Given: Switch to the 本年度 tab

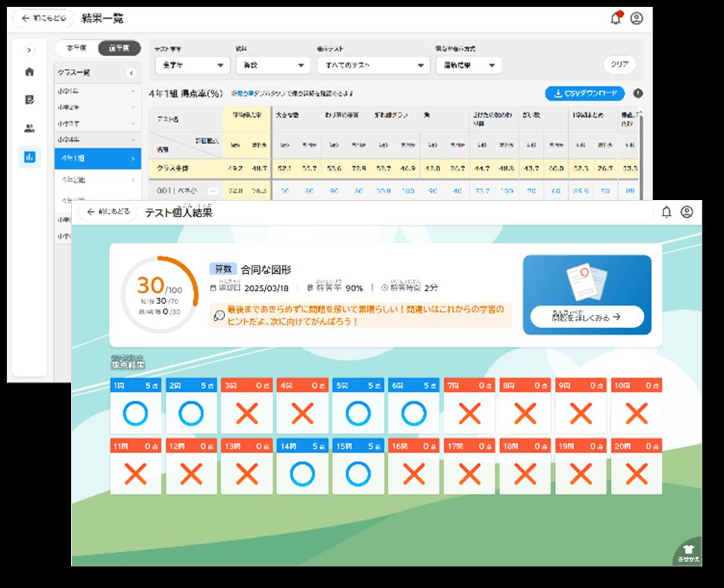Looking at the screenshot, I should [76, 48].
